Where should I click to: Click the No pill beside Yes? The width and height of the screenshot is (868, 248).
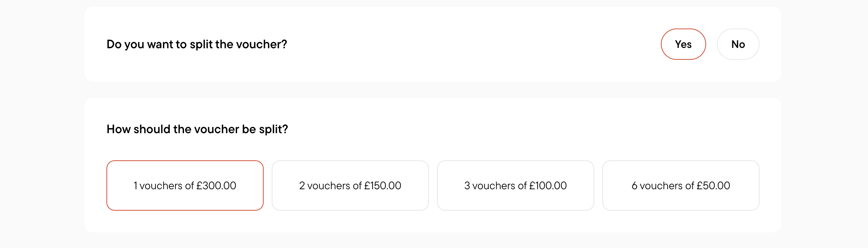pyautogui.click(x=738, y=44)
